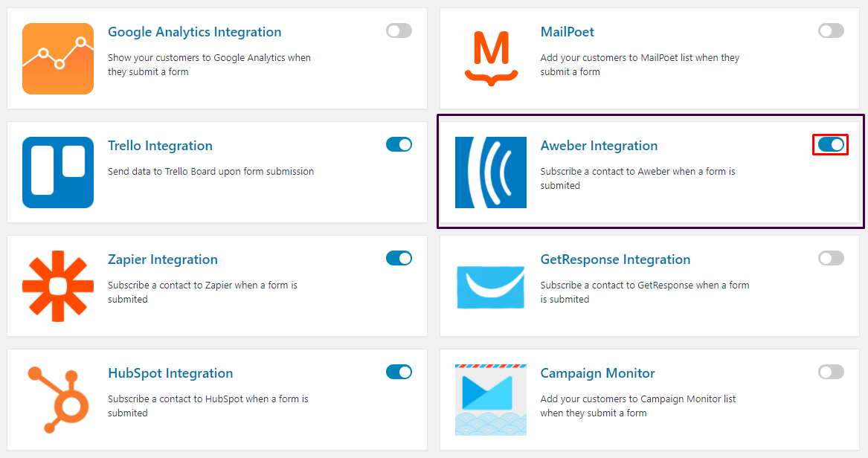Open the Aweber Integration link

click(x=598, y=146)
